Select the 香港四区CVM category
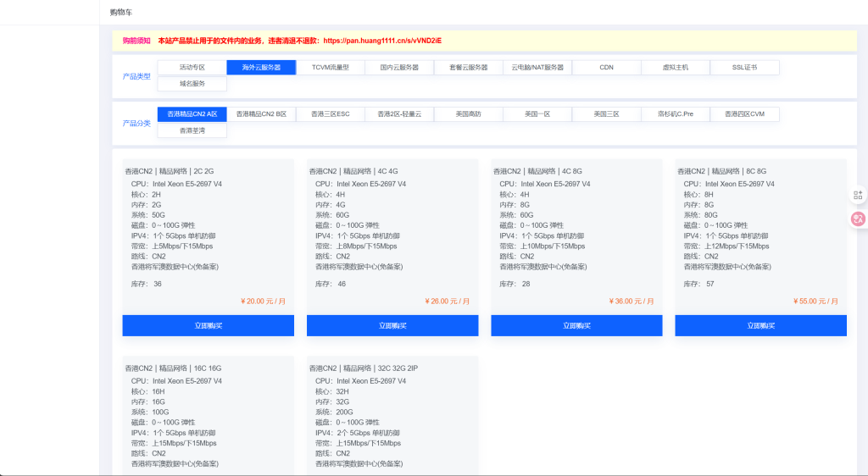The image size is (868, 476). point(744,113)
